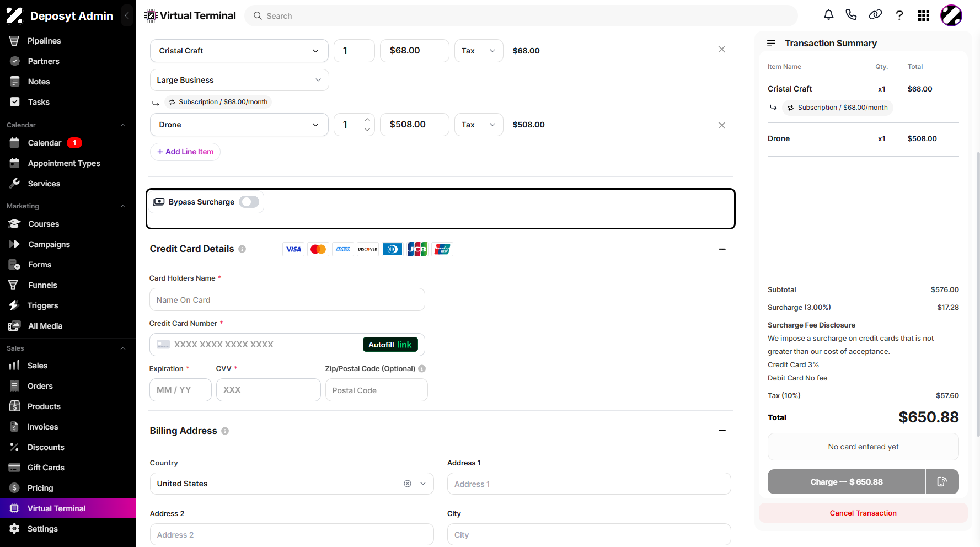This screenshot has width=980, height=547.
Task: Open the Tax dropdown for Cristal Craft
Action: point(479,51)
